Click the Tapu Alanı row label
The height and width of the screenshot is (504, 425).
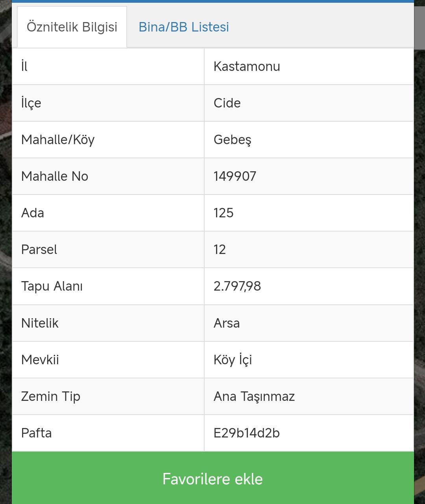(x=52, y=286)
